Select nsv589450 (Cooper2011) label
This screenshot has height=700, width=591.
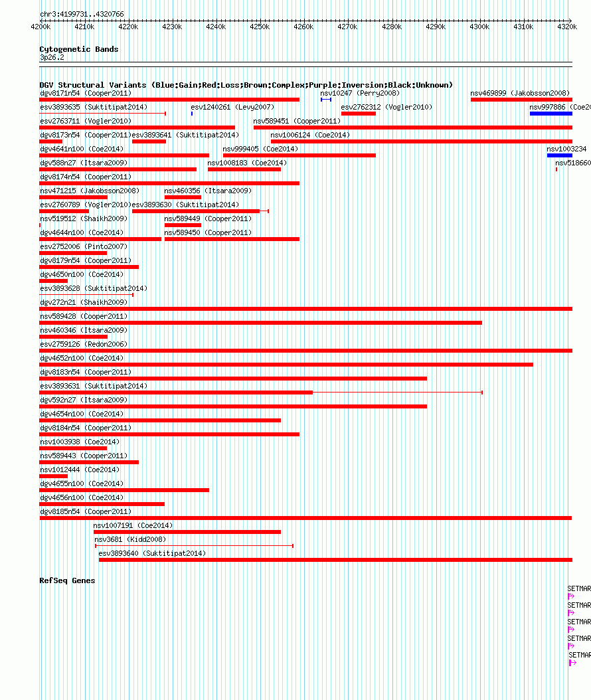(208, 232)
